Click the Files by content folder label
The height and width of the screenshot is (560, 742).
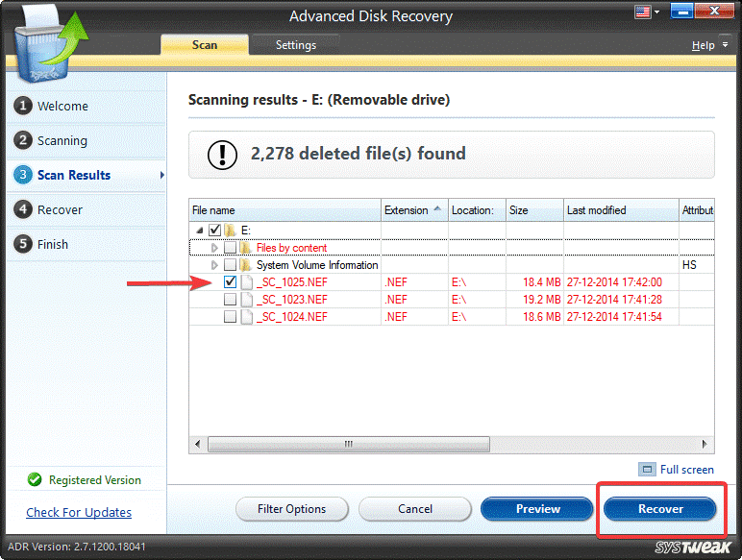(291, 248)
